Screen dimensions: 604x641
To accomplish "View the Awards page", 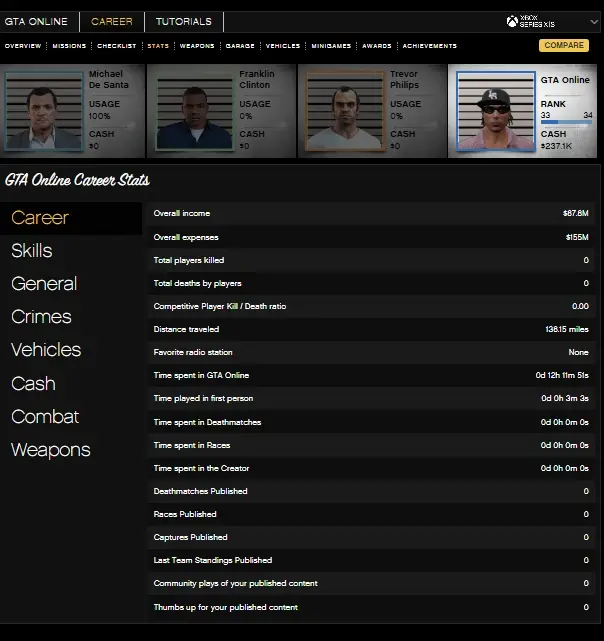I will [377, 46].
